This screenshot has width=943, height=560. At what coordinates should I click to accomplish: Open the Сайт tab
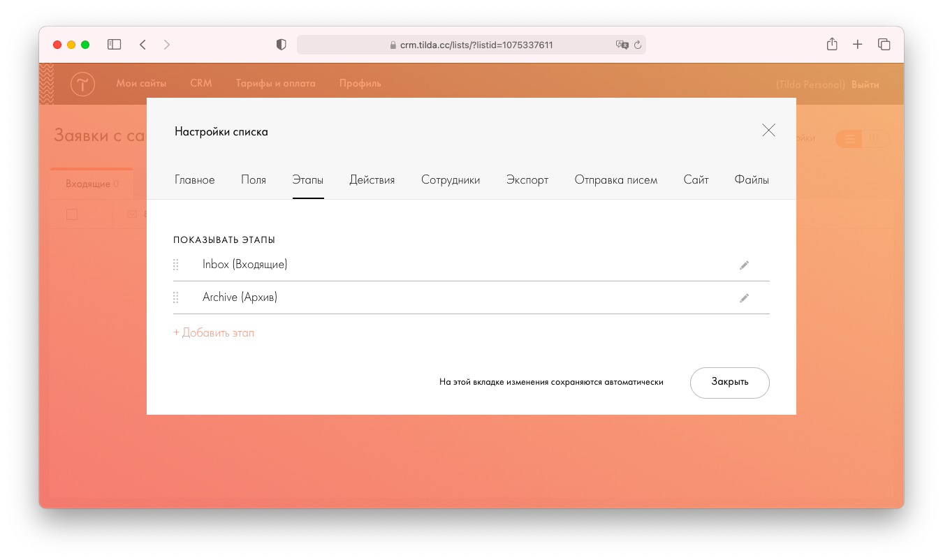click(696, 180)
